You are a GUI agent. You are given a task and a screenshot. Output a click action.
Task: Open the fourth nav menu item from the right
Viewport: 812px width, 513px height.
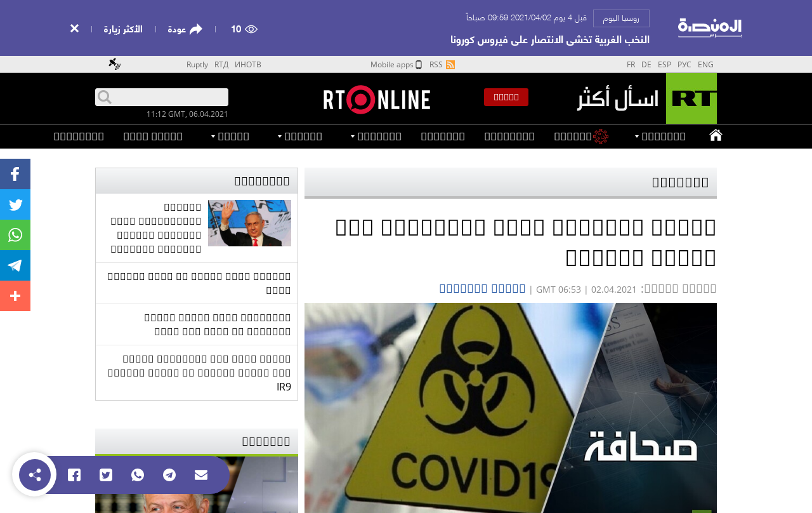click(x=509, y=137)
